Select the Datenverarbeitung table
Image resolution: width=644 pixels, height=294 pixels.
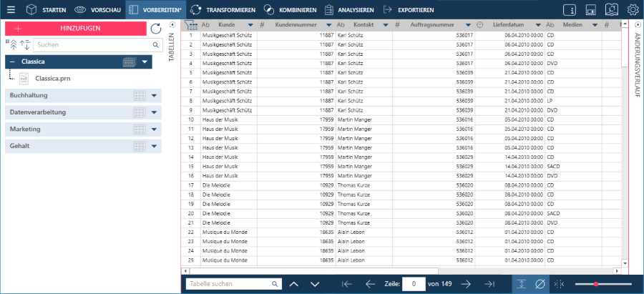coord(84,112)
